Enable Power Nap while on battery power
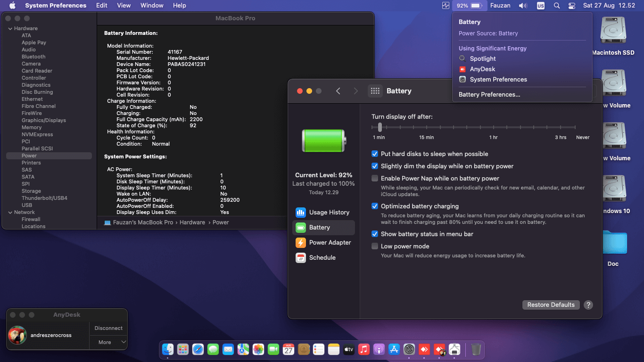 [x=375, y=178]
